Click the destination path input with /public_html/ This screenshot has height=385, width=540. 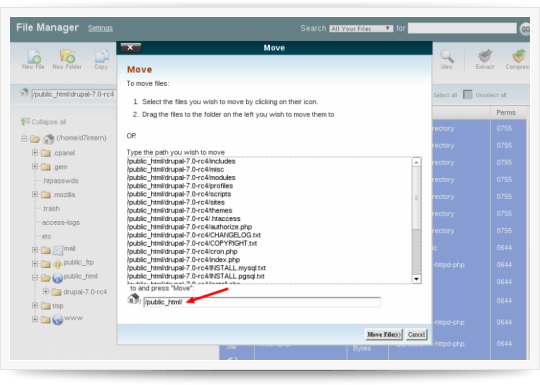(x=262, y=302)
